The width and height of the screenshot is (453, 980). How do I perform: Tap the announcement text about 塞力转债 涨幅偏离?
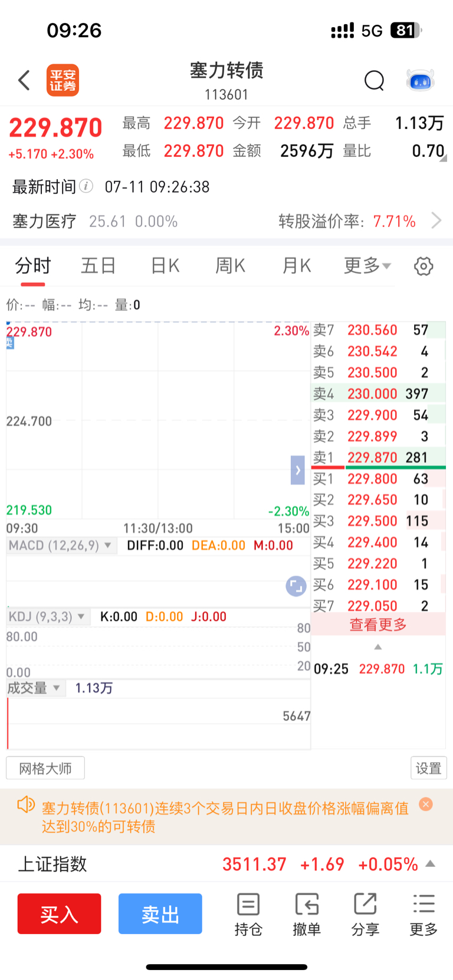225,817
